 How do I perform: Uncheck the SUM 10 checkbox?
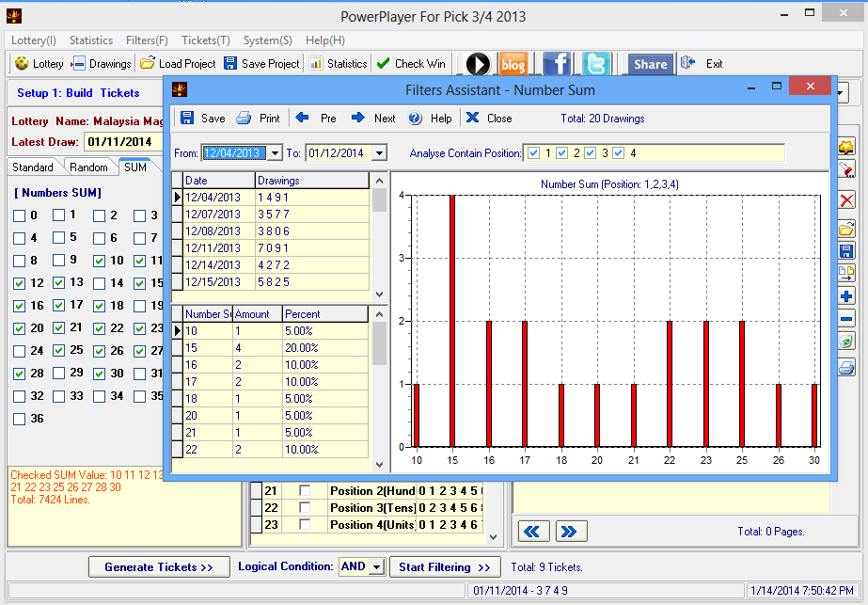point(99,261)
